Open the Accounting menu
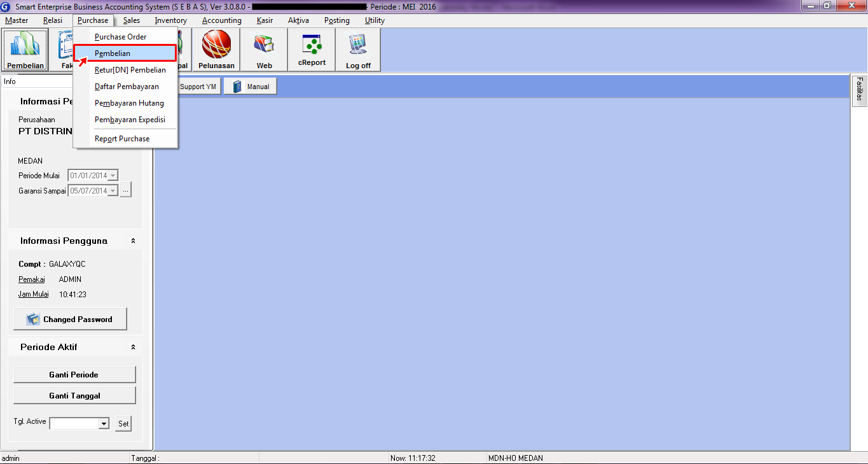This screenshot has width=868, height=464. [x=221, y=20]
